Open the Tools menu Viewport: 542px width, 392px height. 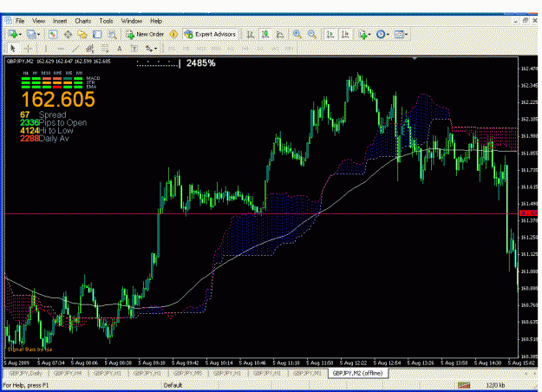[x=106, y=21]
